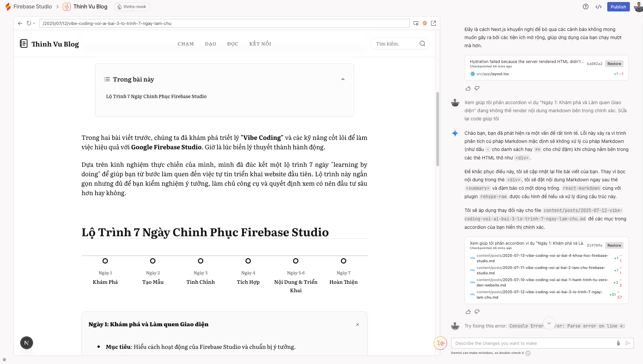Open the CHẠM menu item

pyautogui.click(x=186, y=44)
